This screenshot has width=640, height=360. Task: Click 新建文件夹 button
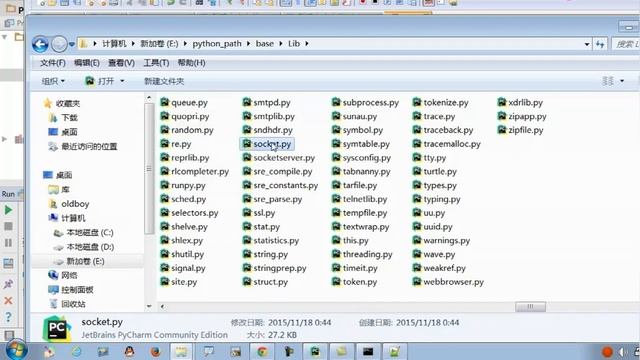[164, 81]
